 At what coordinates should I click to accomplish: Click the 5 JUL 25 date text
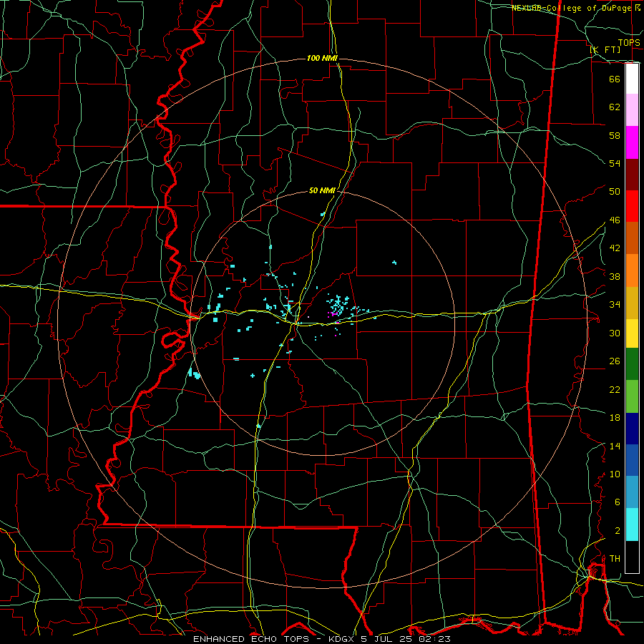click(x=388, y=639)
